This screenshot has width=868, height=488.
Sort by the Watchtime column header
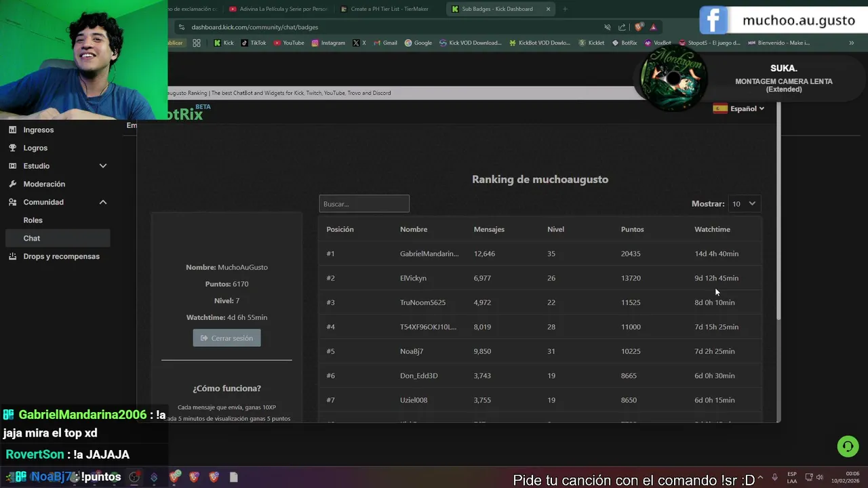click(712, 229)
